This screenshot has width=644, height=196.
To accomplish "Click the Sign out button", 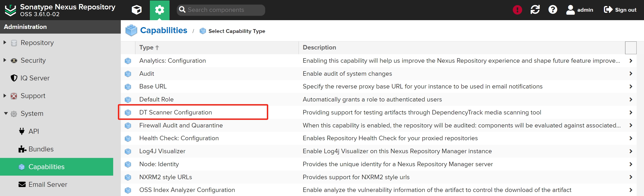I will 620,10.
